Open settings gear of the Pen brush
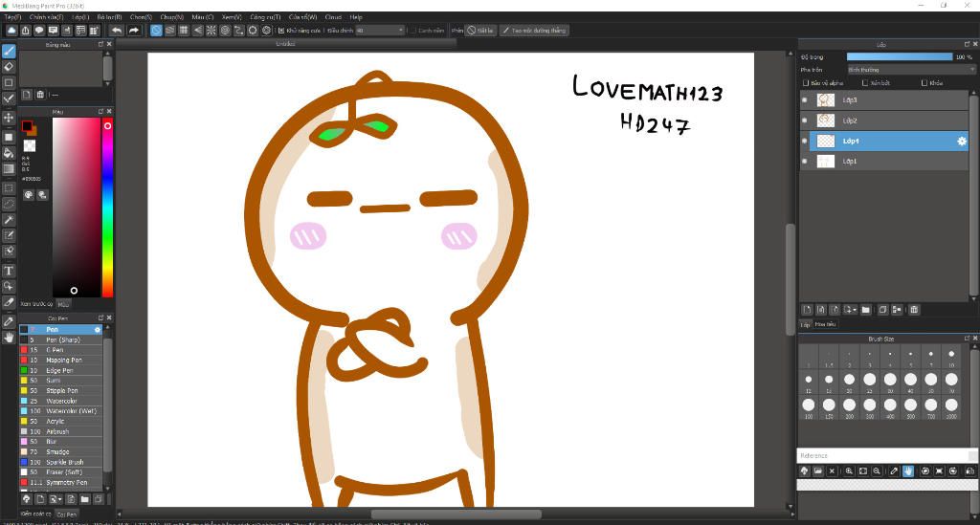This screenshot has width=980, height=525. tap(98, 330)
